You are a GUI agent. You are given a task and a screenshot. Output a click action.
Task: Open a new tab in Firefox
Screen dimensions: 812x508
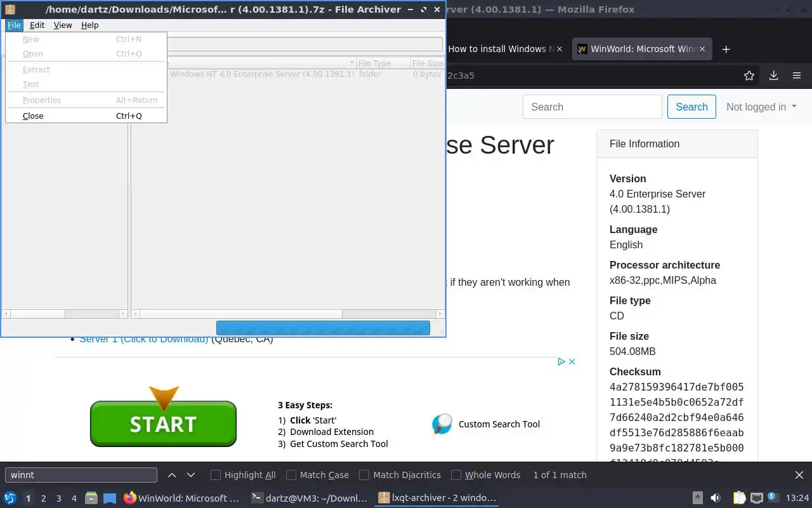[726, 49]
